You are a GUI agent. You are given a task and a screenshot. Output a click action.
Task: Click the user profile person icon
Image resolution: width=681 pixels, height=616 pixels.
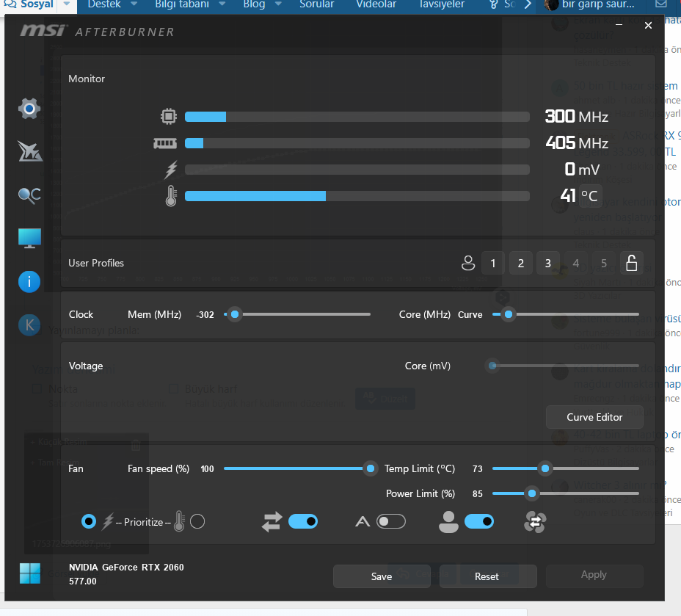(x=467, y=263)
